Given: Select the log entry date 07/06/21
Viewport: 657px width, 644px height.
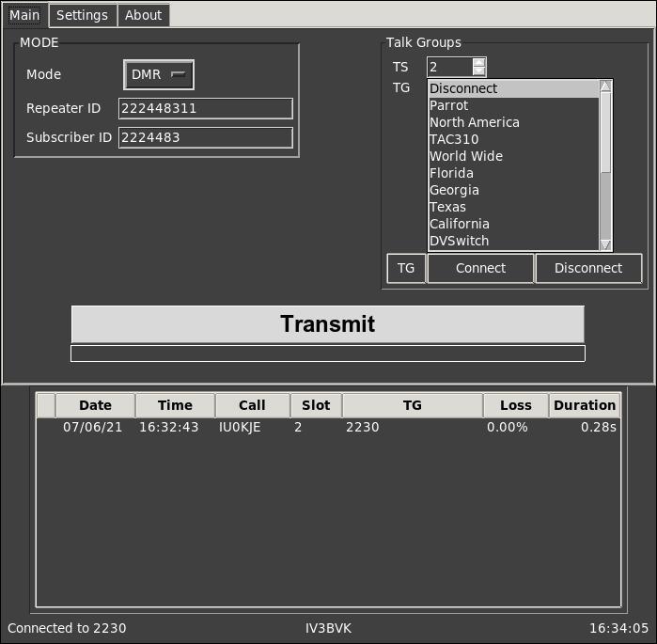Looking at the screenshot, I should (93, 428).
